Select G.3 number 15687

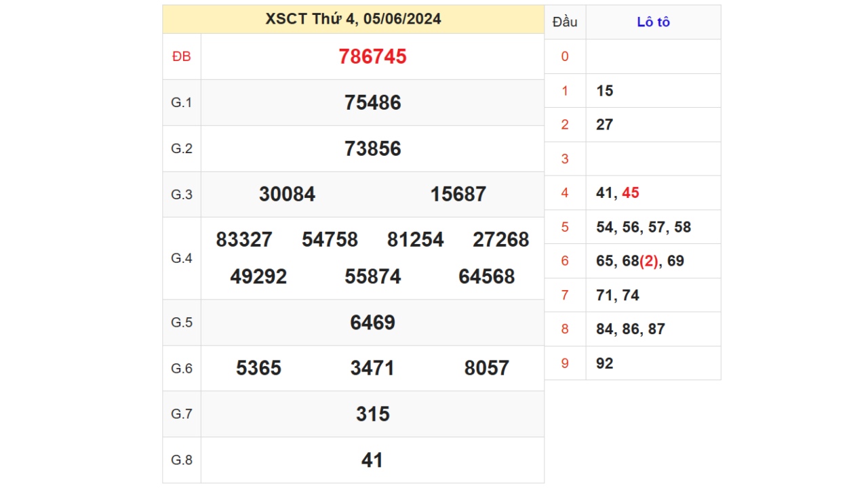pos(458,195)
